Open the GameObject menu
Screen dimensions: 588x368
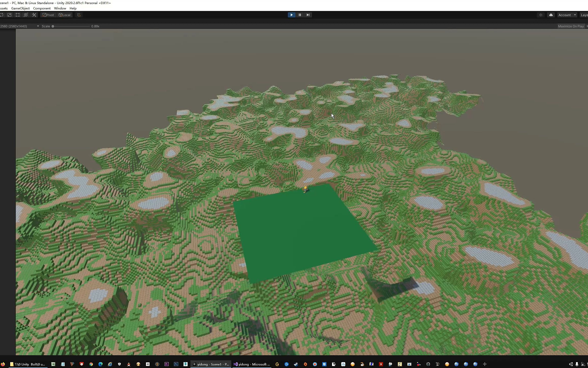pos(20,8)
